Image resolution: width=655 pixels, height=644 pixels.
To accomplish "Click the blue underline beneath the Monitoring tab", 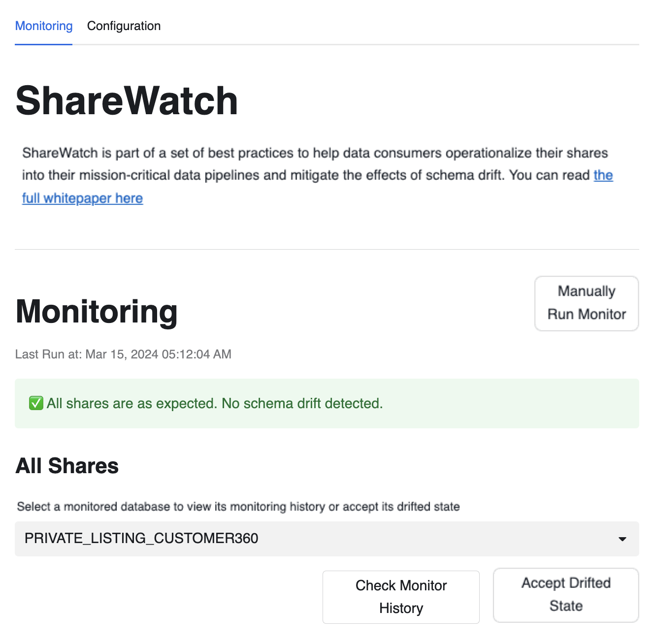I will pyautogui.click(x=44, y=44).
